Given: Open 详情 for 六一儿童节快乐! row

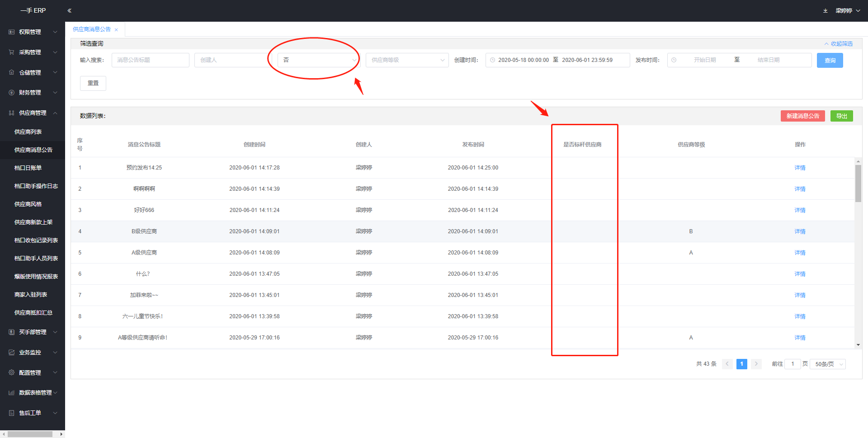Looking at the screenshot, I should click(x=800, y=316).
